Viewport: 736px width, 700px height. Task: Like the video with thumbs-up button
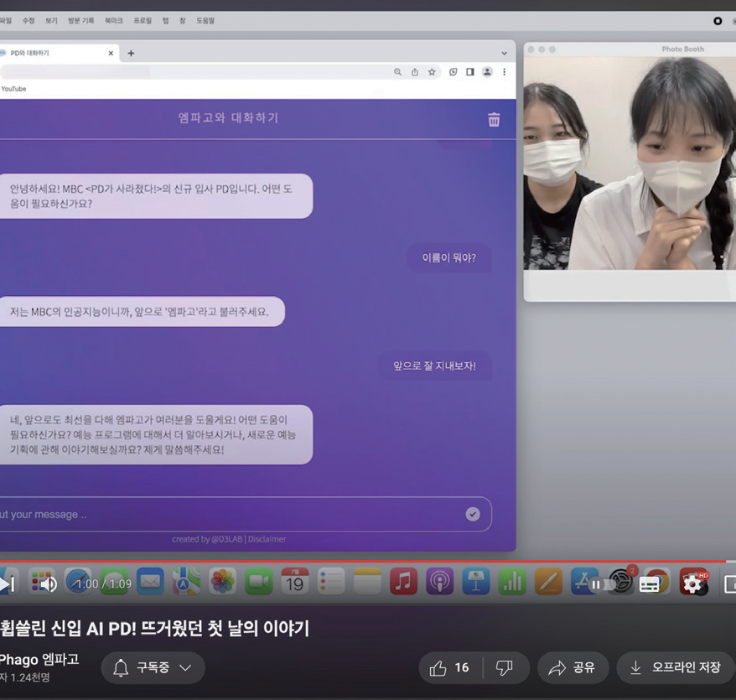pyautogui.click(x=449, y=667)
